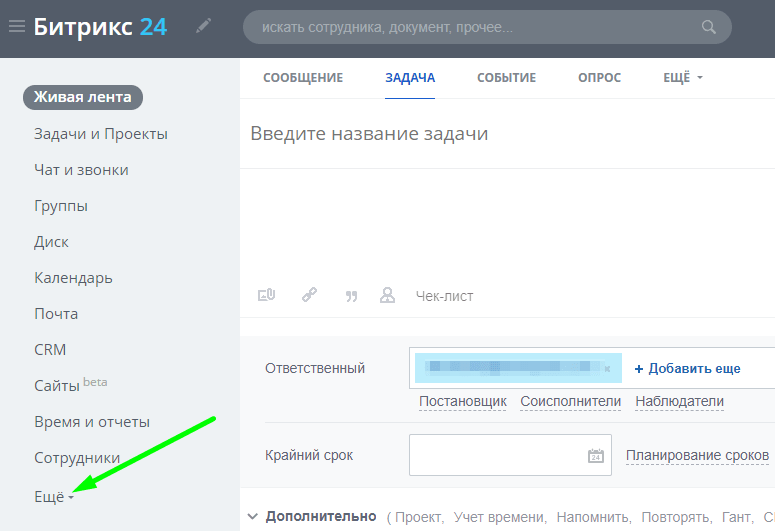The width and height of the screenshot is (775, 531).
Task: Click Гант in the Дополнительно list
Action: [x=737, y=517]
